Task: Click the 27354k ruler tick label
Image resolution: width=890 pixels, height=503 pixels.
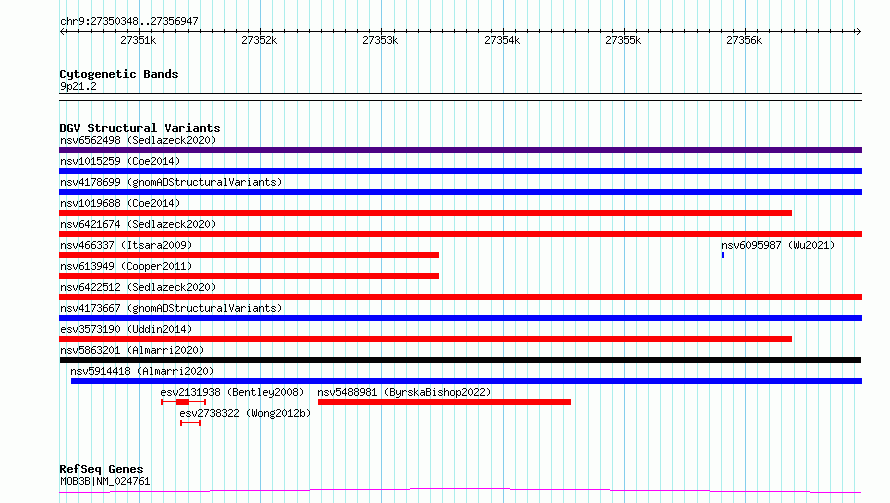Action: click(502, 40)
